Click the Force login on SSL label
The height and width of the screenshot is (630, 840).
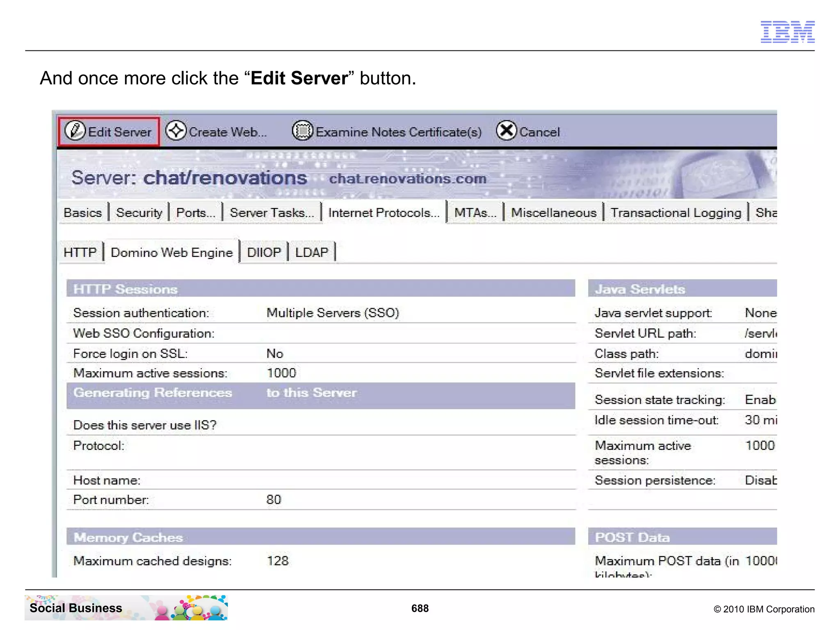(x=130, y=354)
